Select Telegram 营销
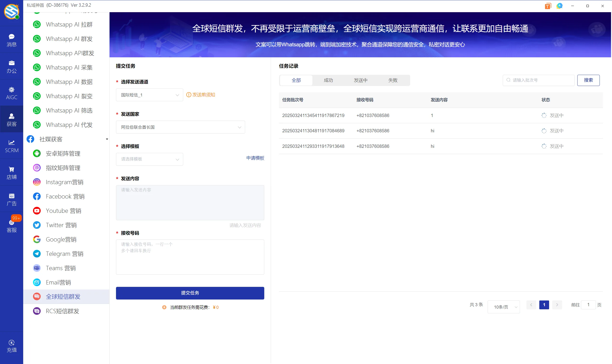The image size is (612, 364). [64, 254]
